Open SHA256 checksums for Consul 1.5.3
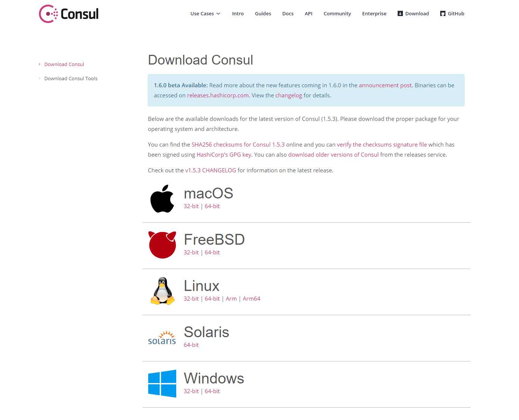The image size is (519, 420). (238, 144)
